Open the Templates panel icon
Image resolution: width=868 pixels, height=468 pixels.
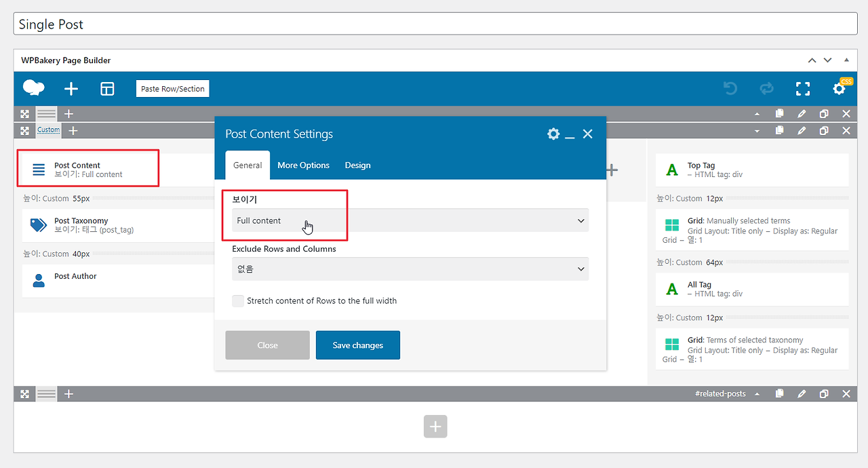[x=107, y=89]
